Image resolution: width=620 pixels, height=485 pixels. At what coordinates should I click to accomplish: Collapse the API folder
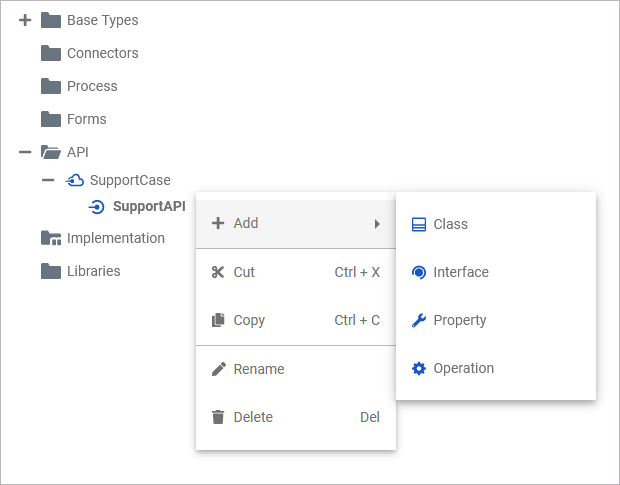click(26, 152)
